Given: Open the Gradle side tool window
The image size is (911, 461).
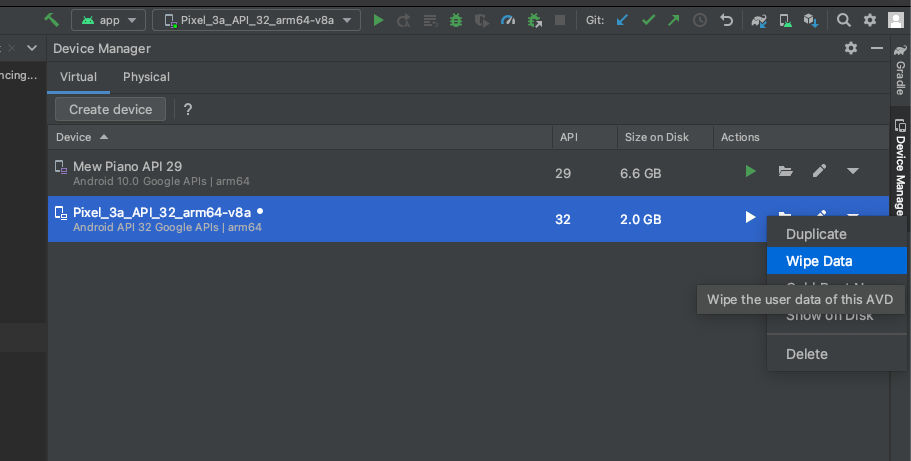Looking at the screenshot, I should 900,70.
